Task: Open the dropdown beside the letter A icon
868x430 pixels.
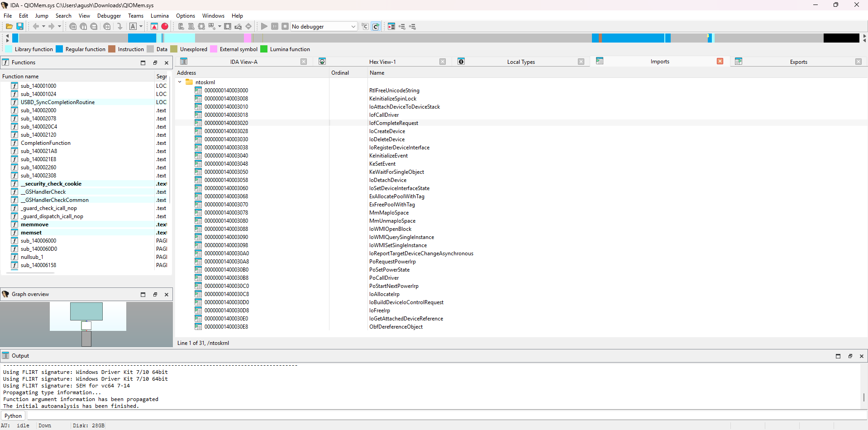Action: tap(141, 27)
